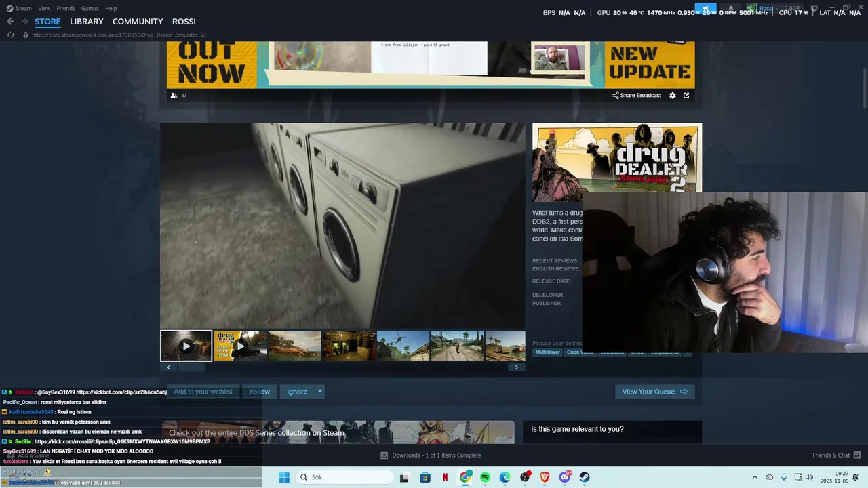
Task: Click the main washing machine trailer video
Action: (x=342, y=225)
